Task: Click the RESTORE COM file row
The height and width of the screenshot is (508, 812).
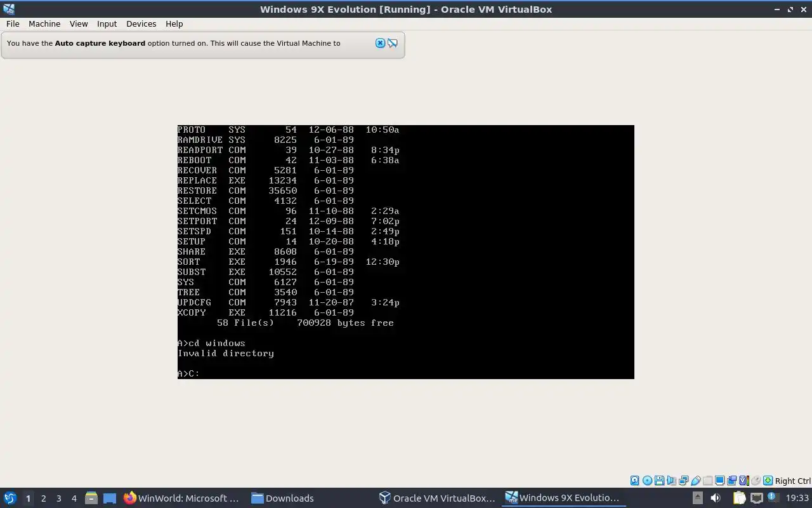Action: point(266,190)
